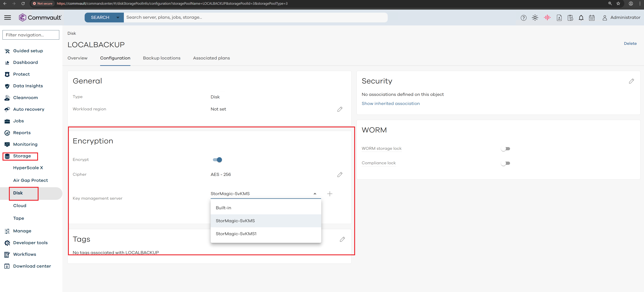644x292 pixels.
Task: Open Jobs in sidebar
Action: coord(19,121)
